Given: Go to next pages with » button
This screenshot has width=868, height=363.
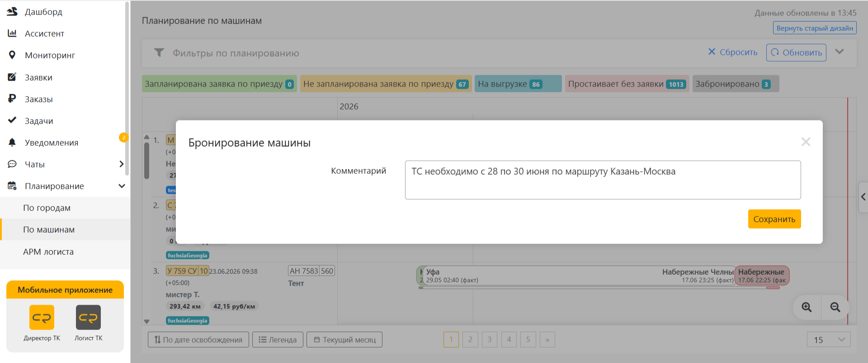Looking at the screenshot, I should coord(547,339).
